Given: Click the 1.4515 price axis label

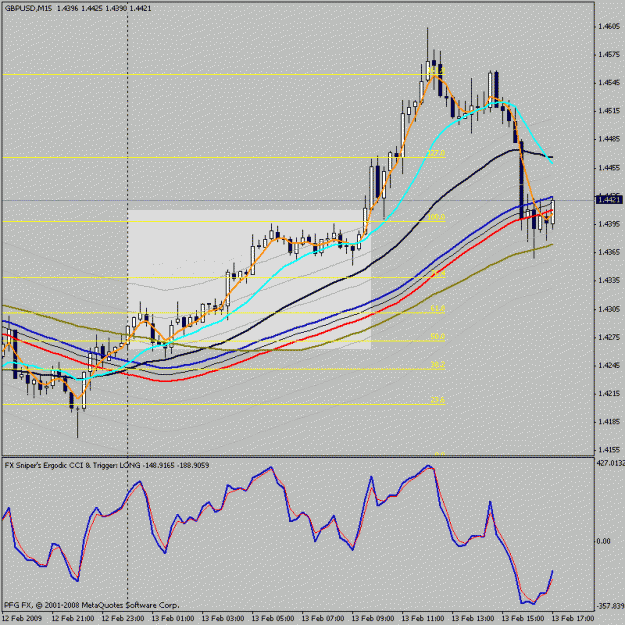Looking at the screenshot, I should pos(609,111).
